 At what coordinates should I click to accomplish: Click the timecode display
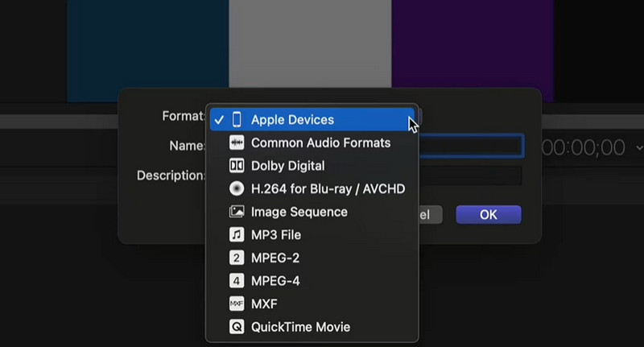pyautogui.click(x=583, y=147)
